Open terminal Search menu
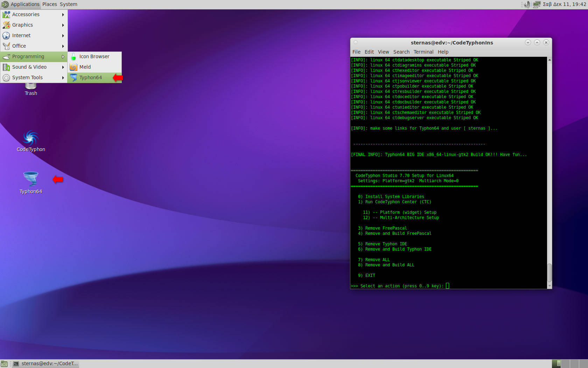Screen dimensions: 588x368 tap(401, 52)
